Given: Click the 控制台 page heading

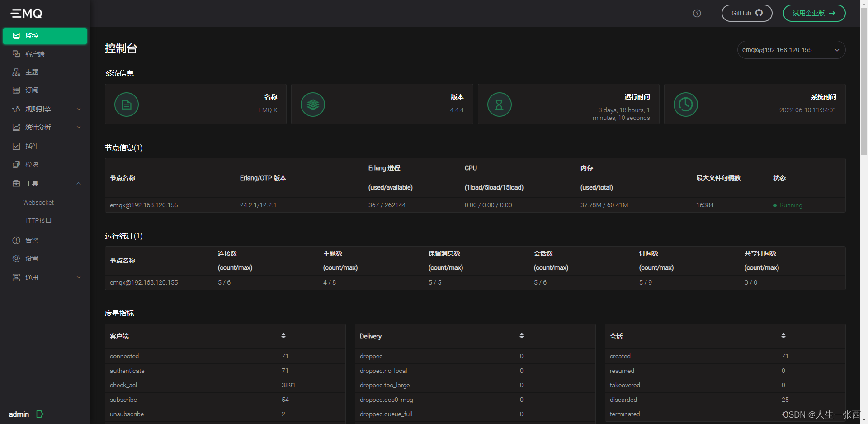Looking at the screenshot, I should (121, 48).
